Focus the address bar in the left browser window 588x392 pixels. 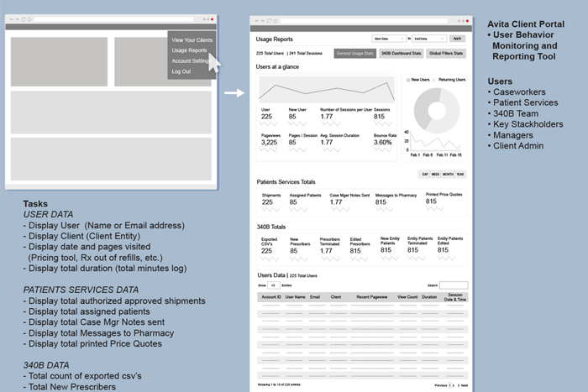click(x=113, y=19)
